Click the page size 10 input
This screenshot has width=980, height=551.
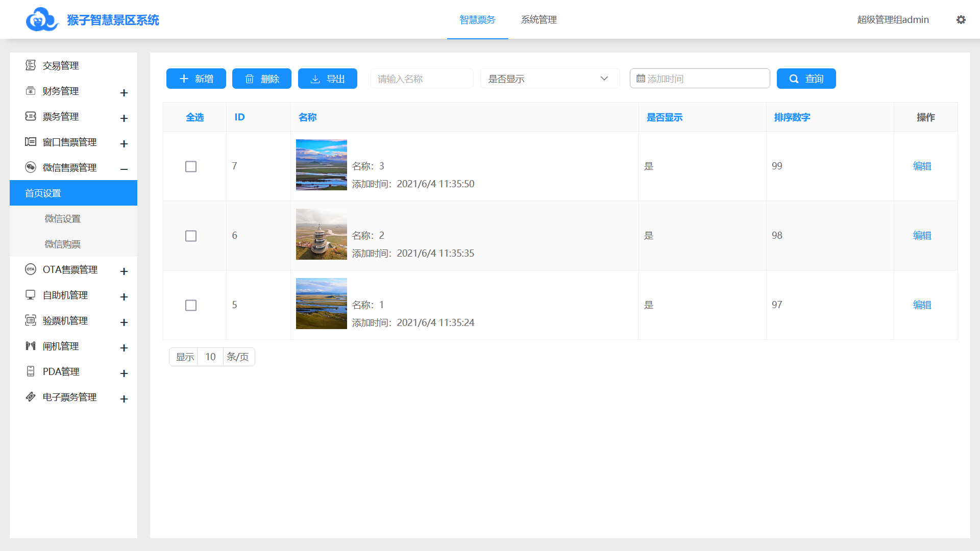210,357
